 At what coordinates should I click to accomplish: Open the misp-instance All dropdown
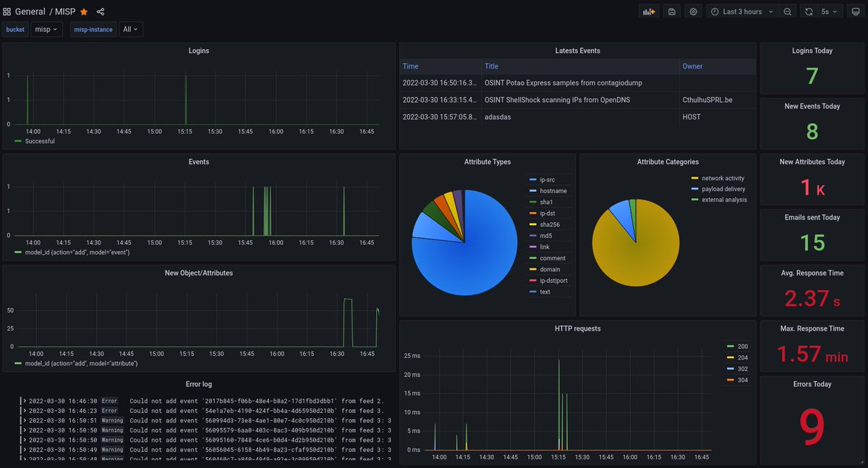tap(131, 30)
